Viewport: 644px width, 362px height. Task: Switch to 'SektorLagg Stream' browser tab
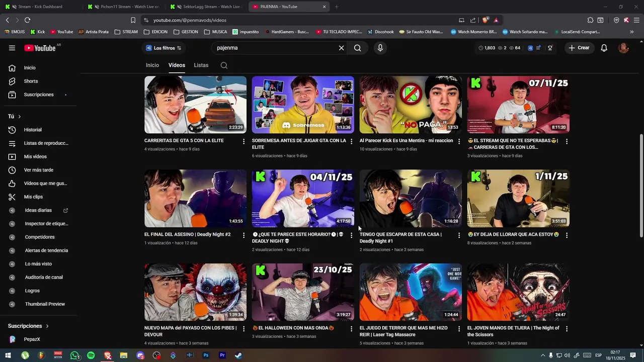pos(206,7)
